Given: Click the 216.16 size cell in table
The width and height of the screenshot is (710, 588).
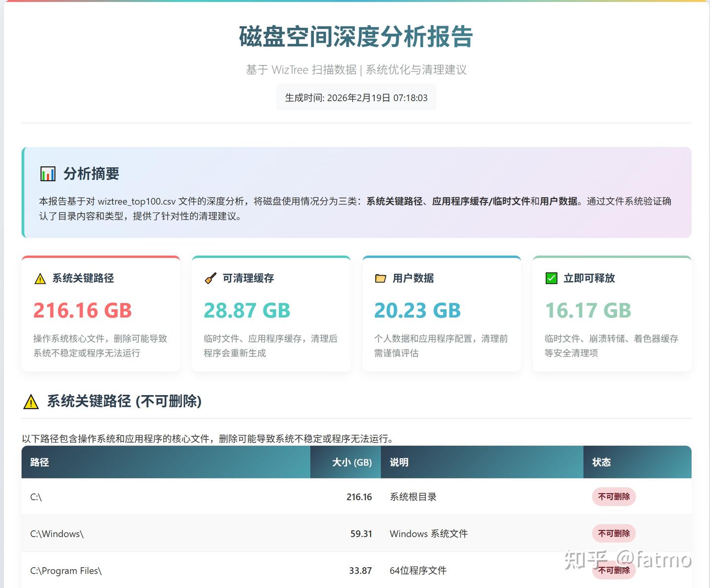Looking at the screenshot, I should coord(346,497).
